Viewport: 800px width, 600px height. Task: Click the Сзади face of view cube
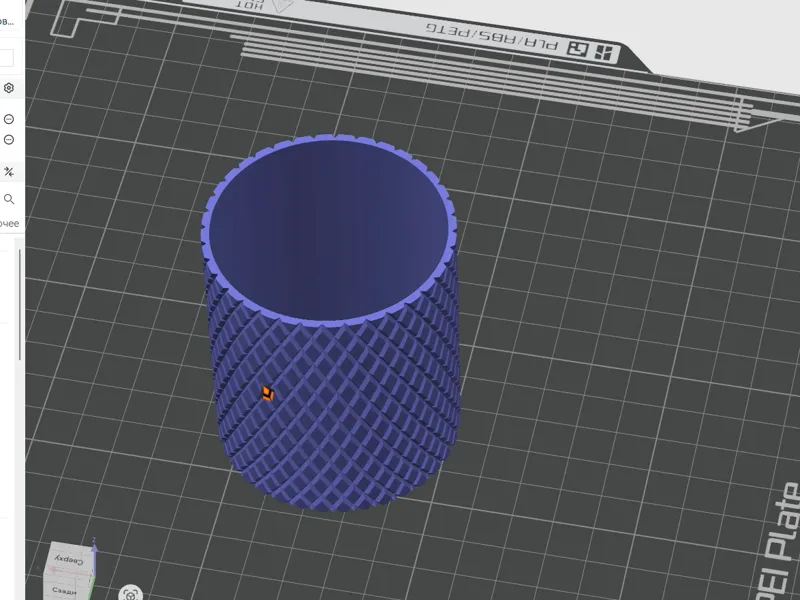(64, 590)
